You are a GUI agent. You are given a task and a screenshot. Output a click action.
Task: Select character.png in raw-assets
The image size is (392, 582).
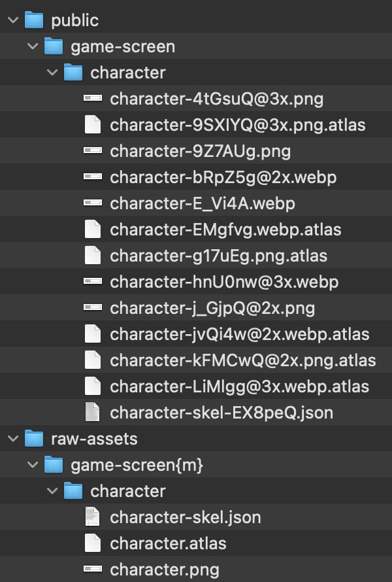pos(164,569)
